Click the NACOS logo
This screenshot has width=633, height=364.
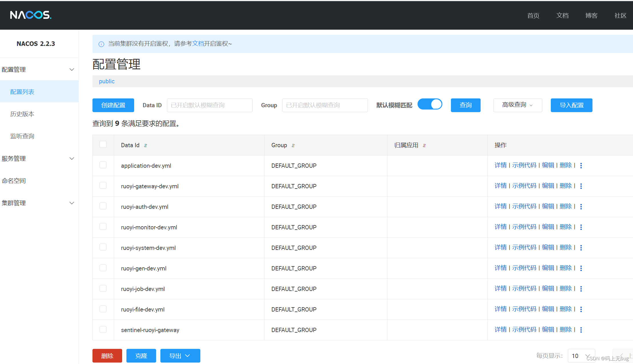point(31,15)
